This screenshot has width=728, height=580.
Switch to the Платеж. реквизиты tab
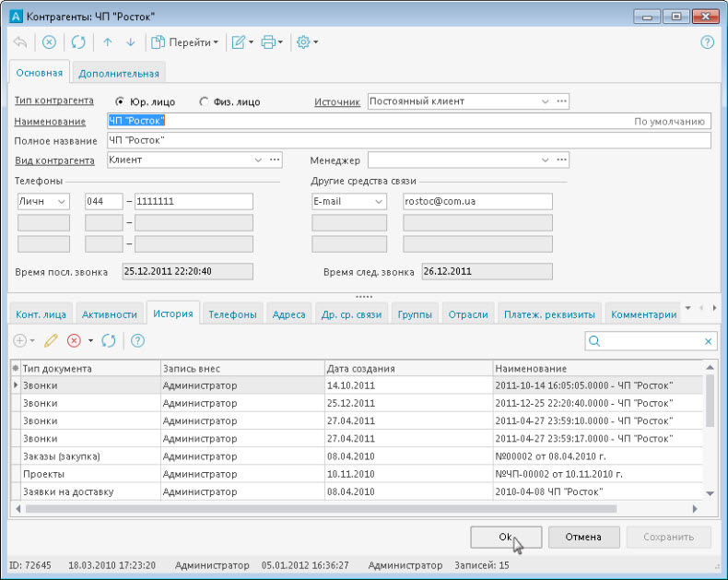550,314
